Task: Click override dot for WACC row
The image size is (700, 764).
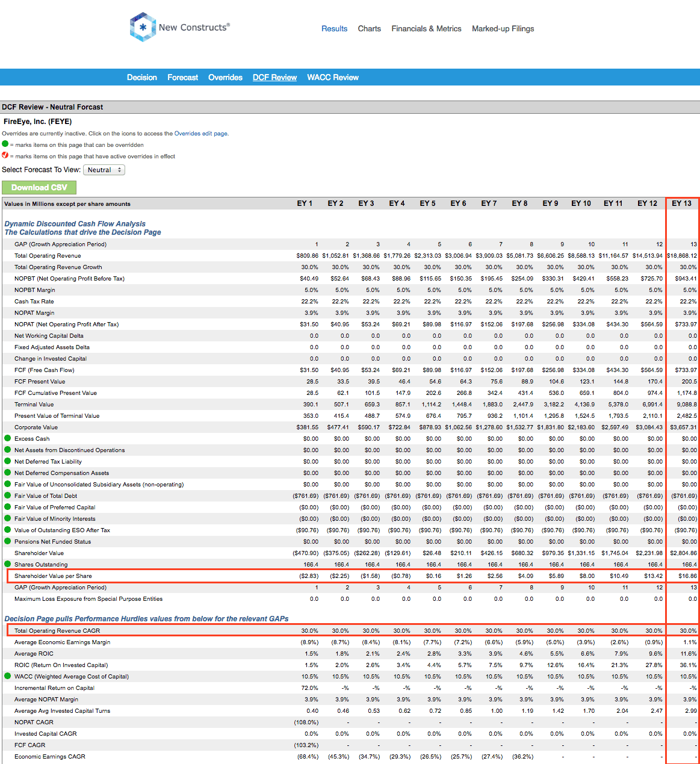Action: (8, 676)
